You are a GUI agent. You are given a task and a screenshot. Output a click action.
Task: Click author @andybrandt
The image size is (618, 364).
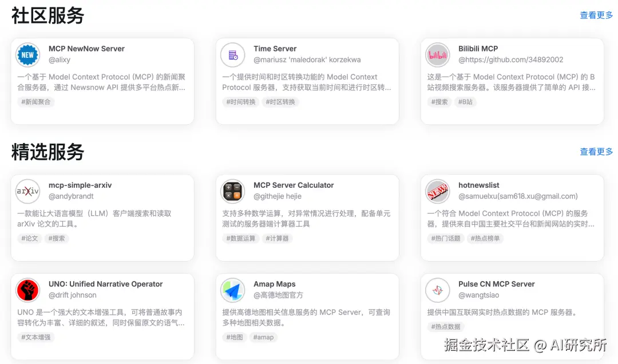[x=71, y=196]
